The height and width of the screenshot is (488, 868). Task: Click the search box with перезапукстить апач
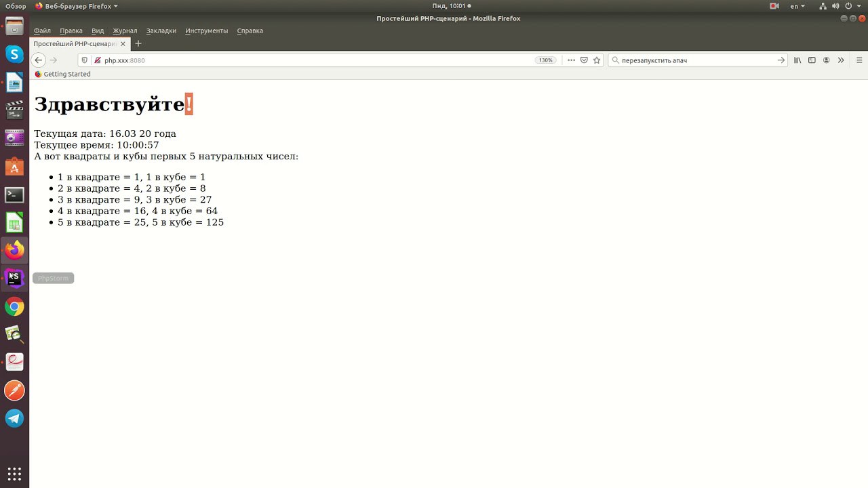pos(696,60)
